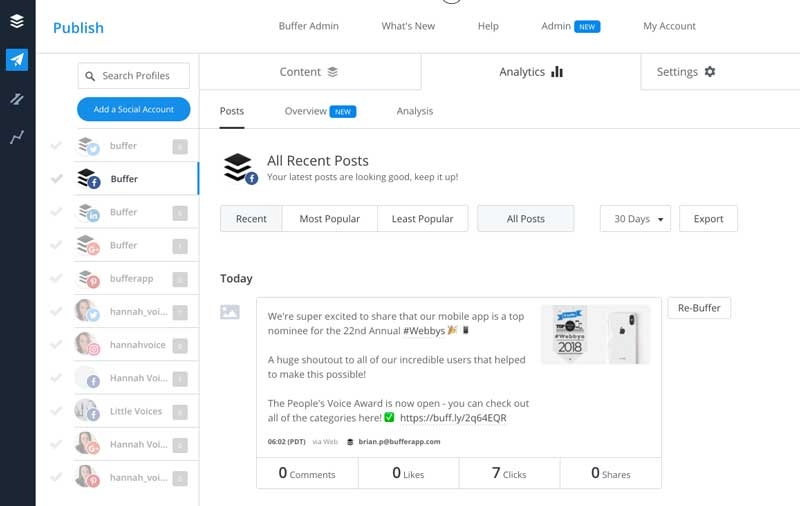Toggle checkmark next to Buffer LinkedIn profile
Viewport: 800px width, 506px height.
coord(56,212)
